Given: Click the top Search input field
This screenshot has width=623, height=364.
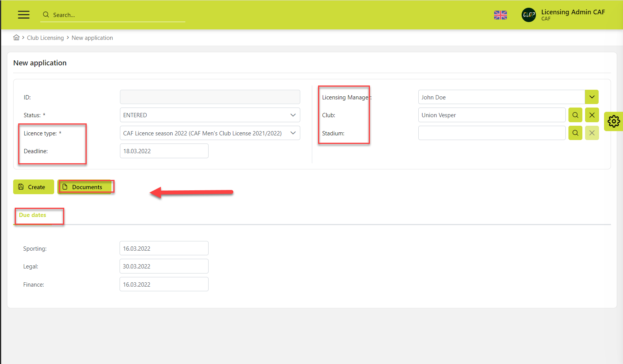Looking at the screenshot, I should [116, 15].
